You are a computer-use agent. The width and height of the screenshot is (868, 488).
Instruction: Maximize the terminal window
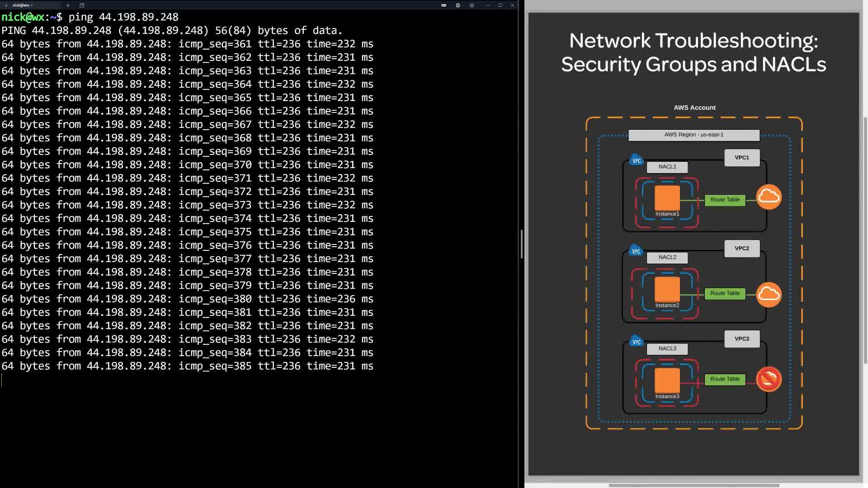[500, 5]
